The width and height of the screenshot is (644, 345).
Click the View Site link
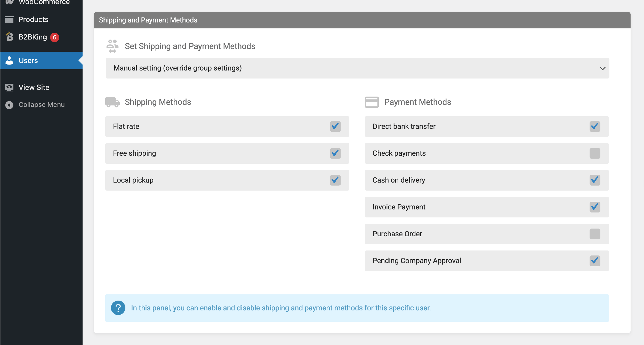(34, 87)
